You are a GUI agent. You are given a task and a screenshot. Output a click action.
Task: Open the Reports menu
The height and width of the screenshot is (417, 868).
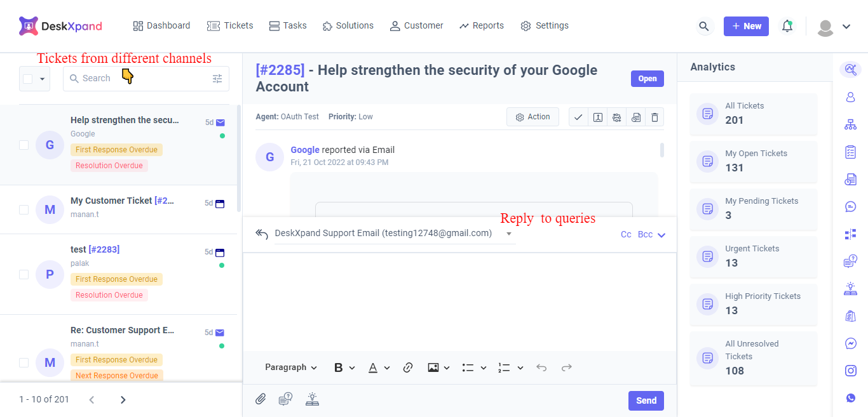pyautogui.click(x=481, y=26)
